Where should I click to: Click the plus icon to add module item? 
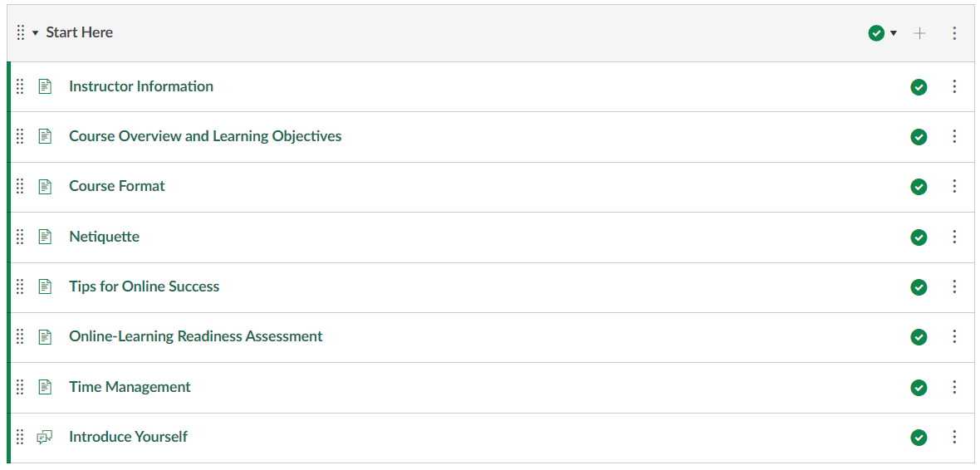point(919,33)
